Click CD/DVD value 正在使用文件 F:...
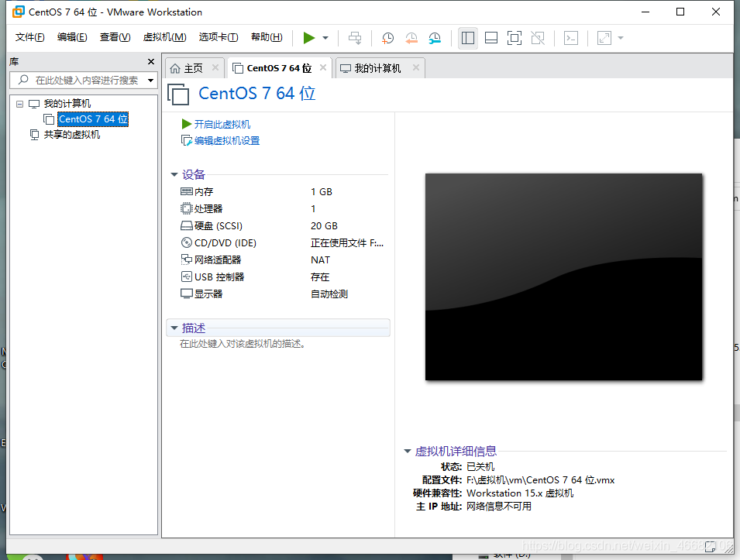This screenshot has height=560, width=740. [347, 243]
